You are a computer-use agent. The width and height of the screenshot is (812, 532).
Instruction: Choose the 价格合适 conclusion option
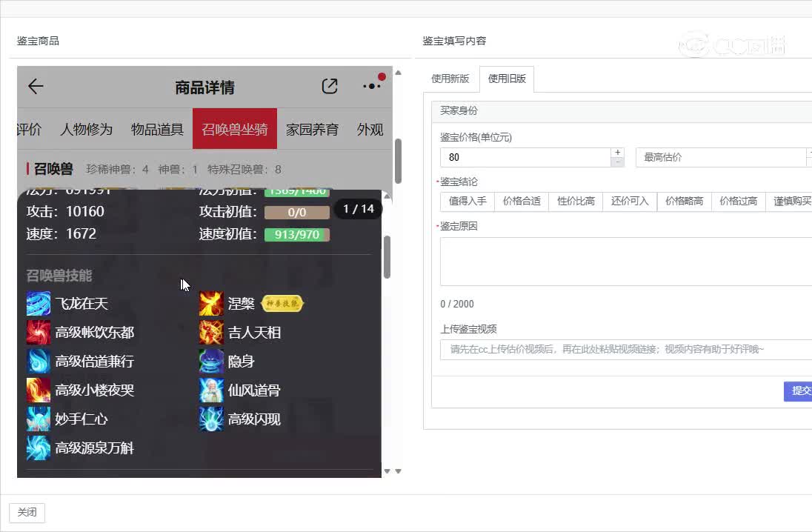pos(522,202)
